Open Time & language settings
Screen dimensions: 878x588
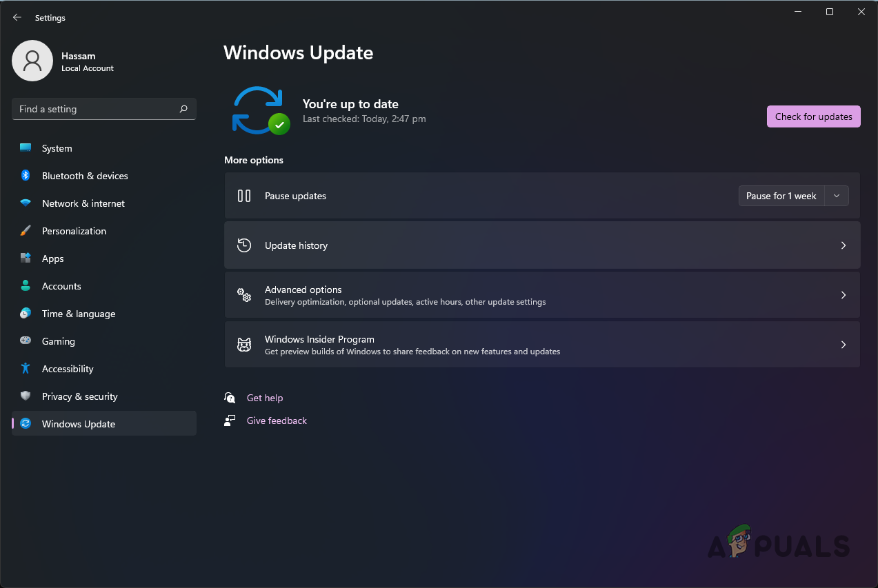pos(78,314)
